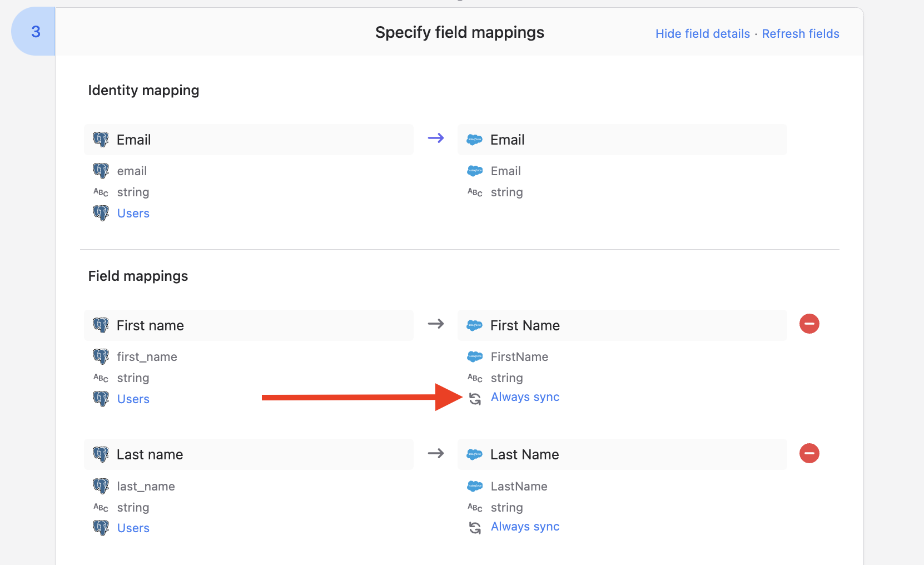Click the Hide field details link
924x565 pixels.
(x=703, y=33)
